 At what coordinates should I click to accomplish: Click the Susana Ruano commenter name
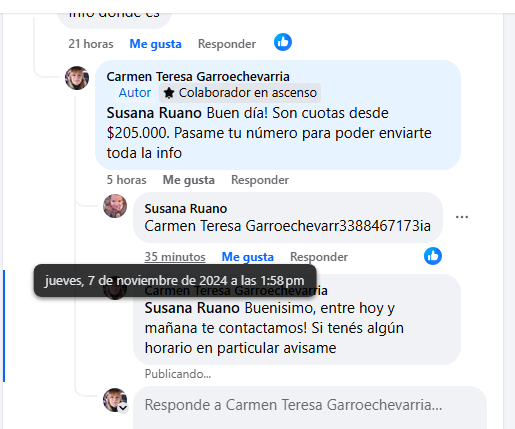[186, 209]
